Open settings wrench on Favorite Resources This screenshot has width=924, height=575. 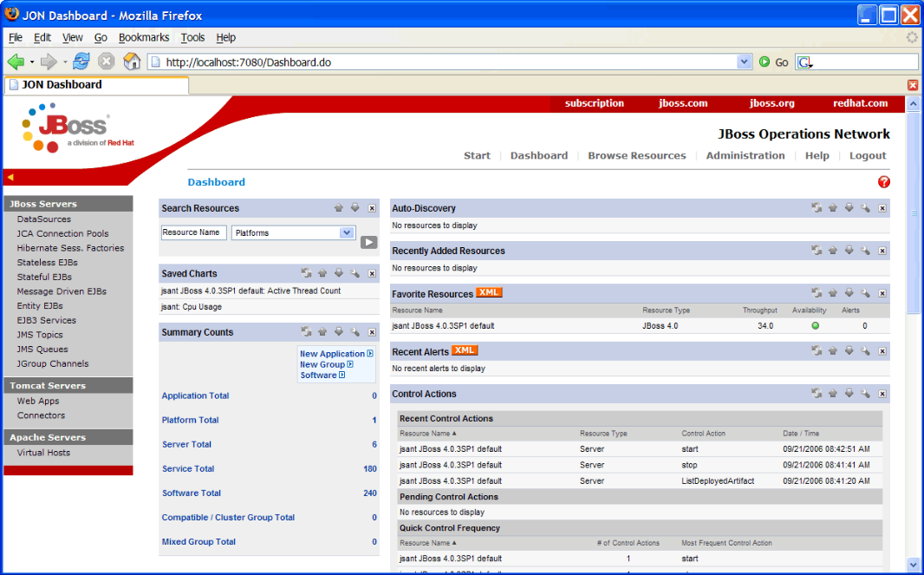[865, 293]
